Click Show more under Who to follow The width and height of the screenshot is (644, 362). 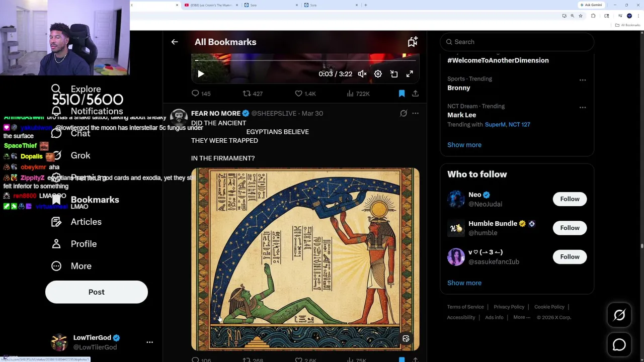tap(464, 283)
